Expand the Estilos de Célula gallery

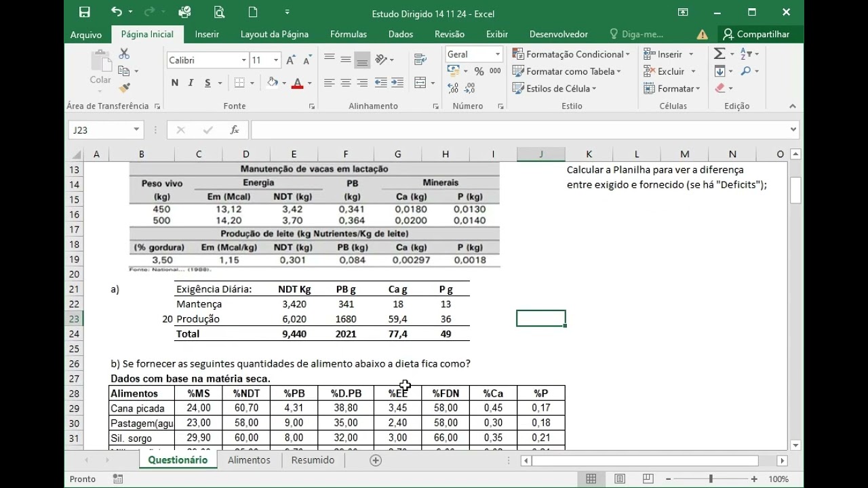click(x=555, y=88)
